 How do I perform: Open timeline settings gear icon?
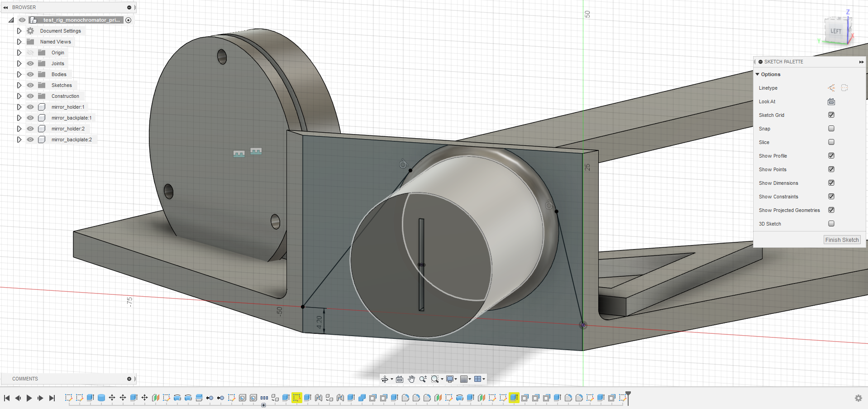[x=858, y=398]
